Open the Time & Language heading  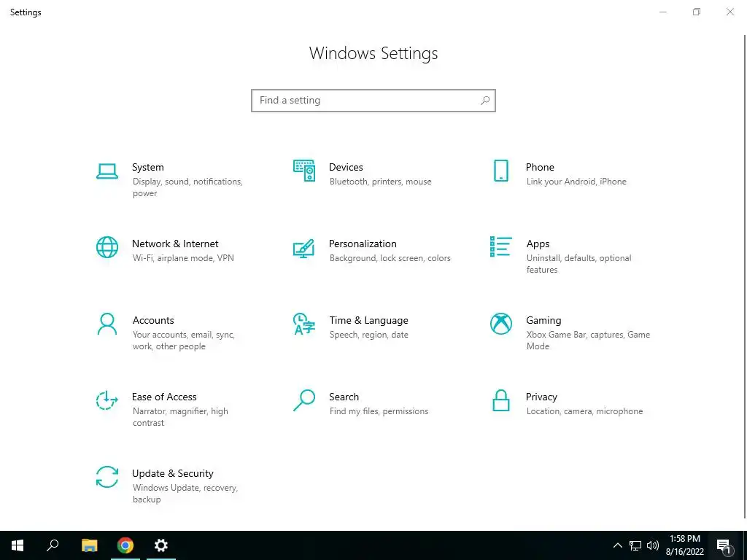click(x=368, y=321)
